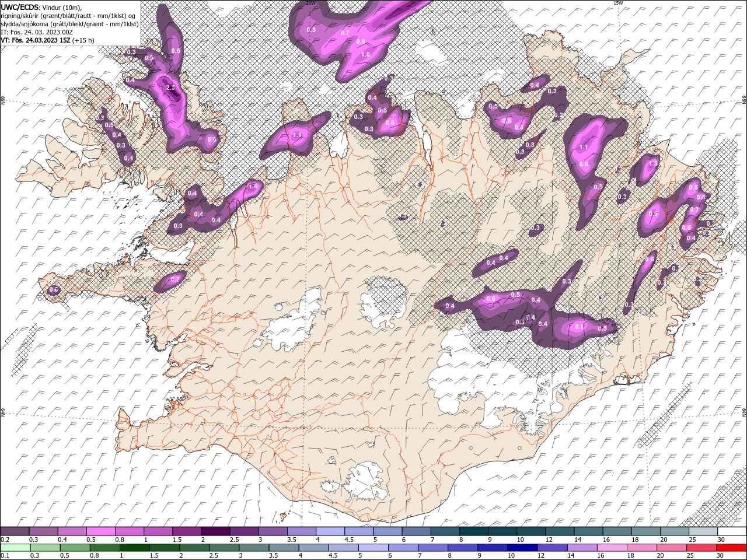Image resolution: width=747 pixels, height=560 pixels.
Task: Click the 'IT: Fös. 24. 03. 2023 00Z' line
Action: [36, 32]
